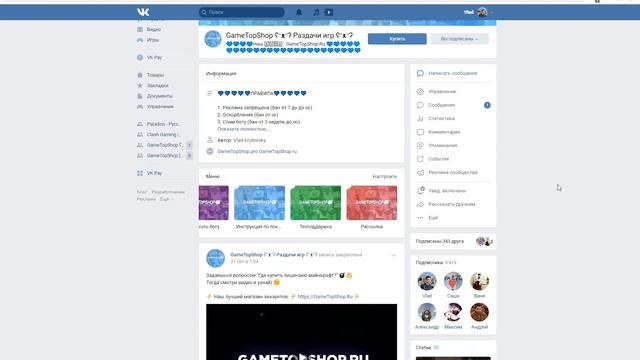Click the Упоминания mention icon

[420, 145]
